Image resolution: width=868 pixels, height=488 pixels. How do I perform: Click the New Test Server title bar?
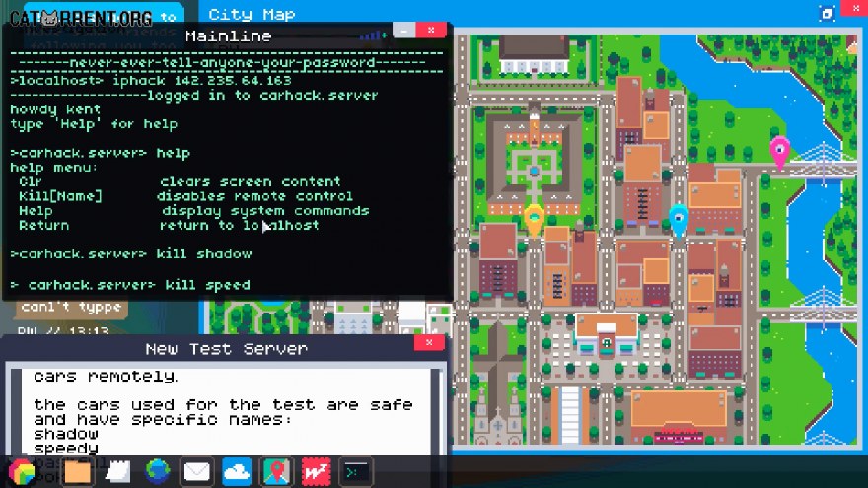tap(226, 349)
